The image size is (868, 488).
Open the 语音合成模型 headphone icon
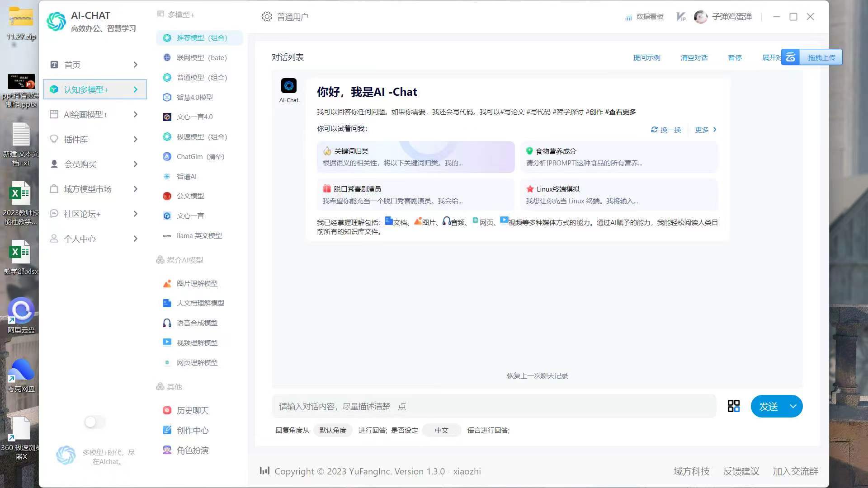[x=167, y=323]
